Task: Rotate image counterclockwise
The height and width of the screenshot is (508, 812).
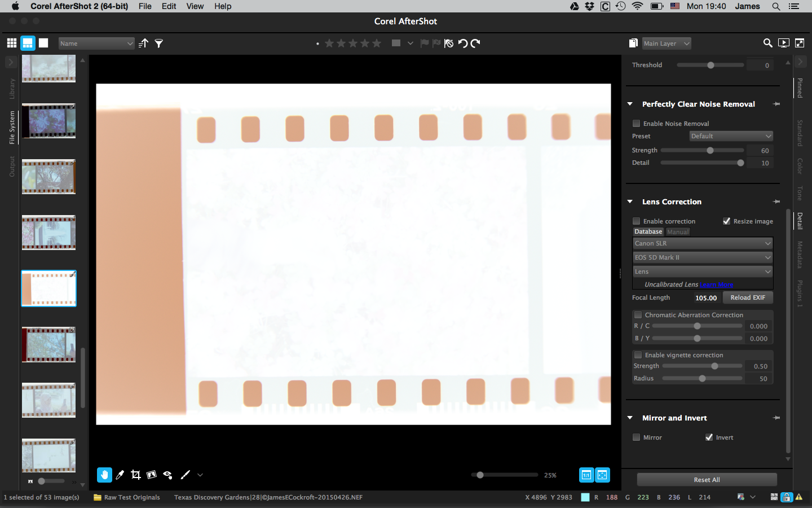Action: (462, 43)
